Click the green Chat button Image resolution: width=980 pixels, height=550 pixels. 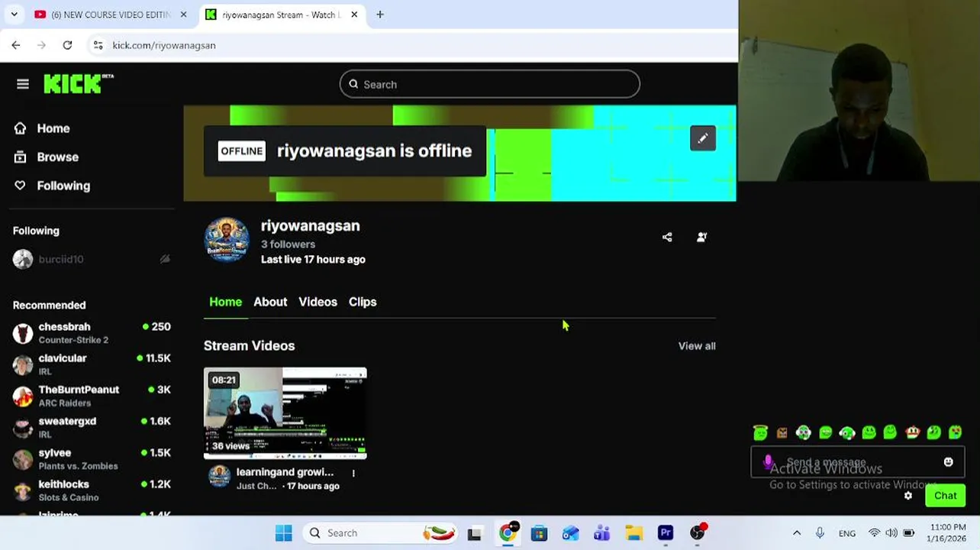945,496
